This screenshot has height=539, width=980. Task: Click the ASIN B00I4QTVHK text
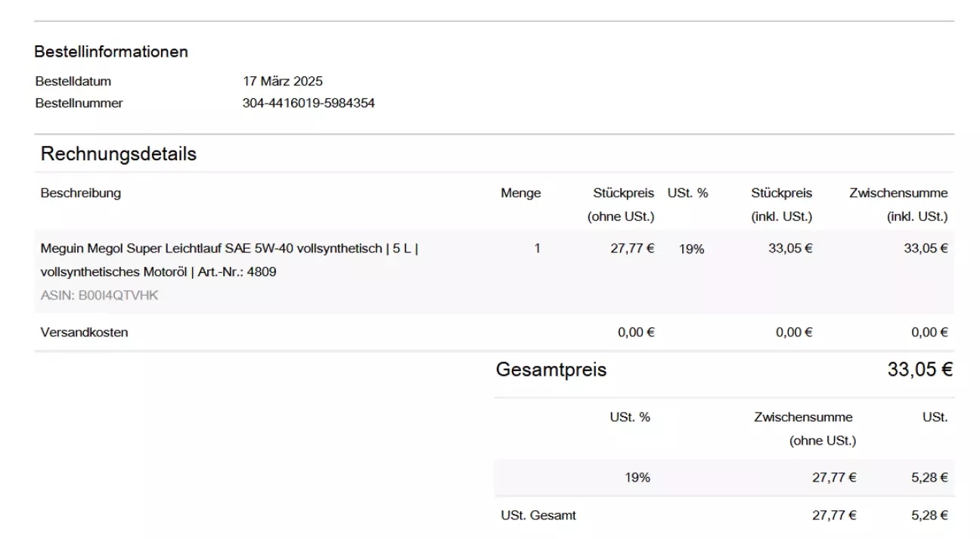100,296
